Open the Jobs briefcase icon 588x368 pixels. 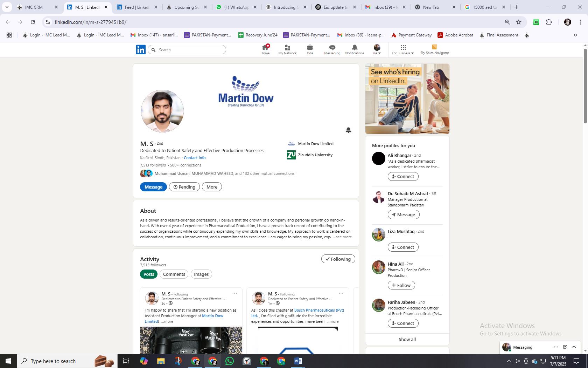tap(310, 49)
